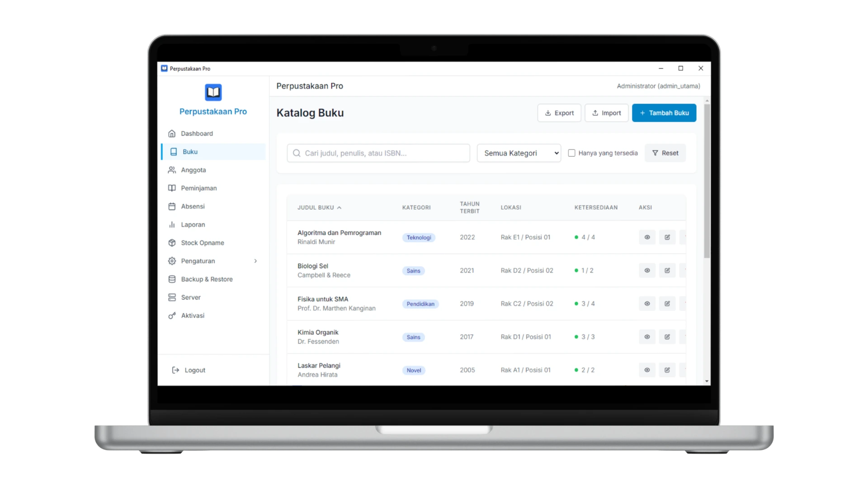Click the app icon in title bar
The height and width of the screenshot is (488, 868).
(164, 68)
